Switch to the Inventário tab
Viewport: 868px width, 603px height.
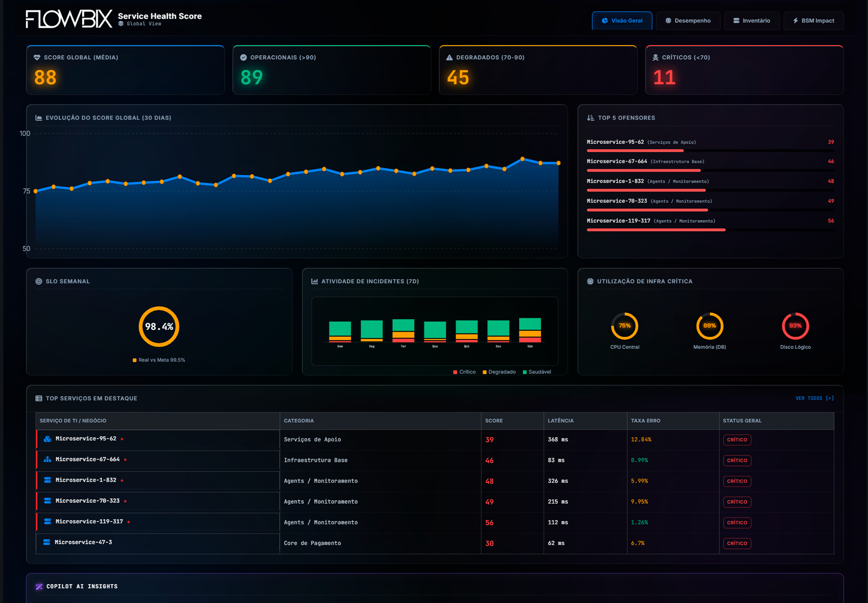pos(752,21)
